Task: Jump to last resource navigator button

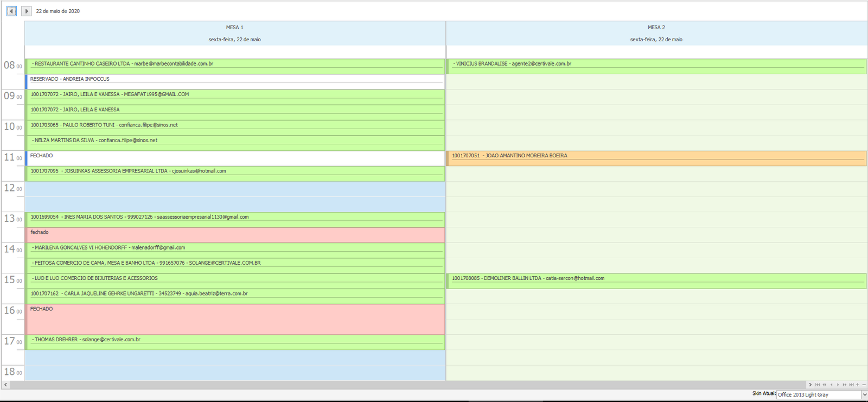Action: (x=851, y=385)
